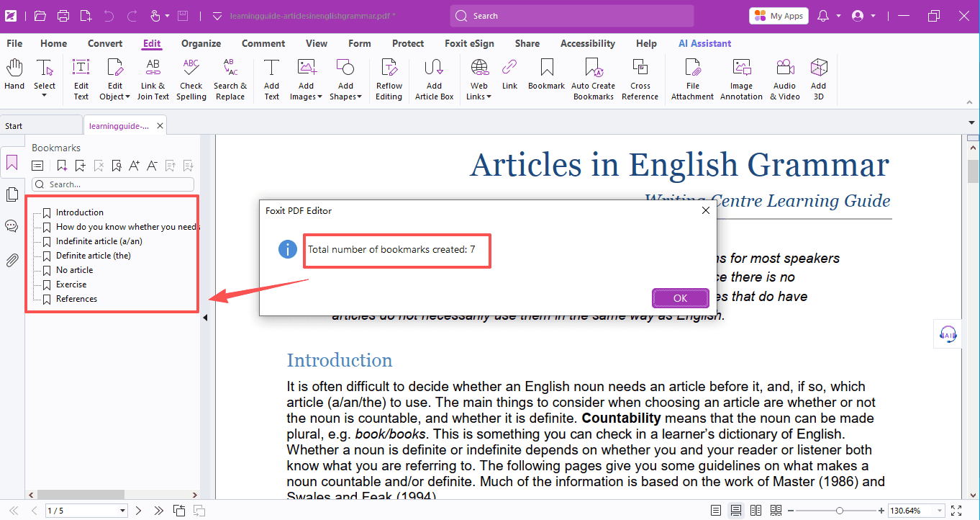The width and height of the screenshot is (980, 520).
Task: Click the Add 3D tool
Action: click(819, 79)
